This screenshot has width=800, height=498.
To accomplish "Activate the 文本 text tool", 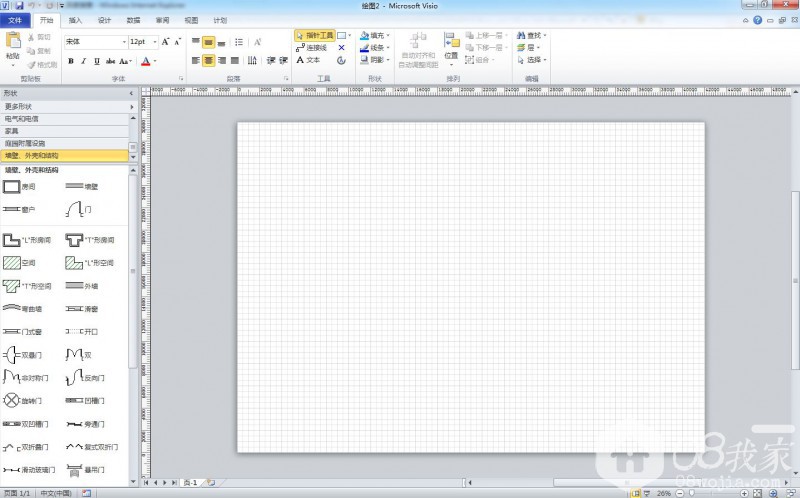I will [308, 60].
